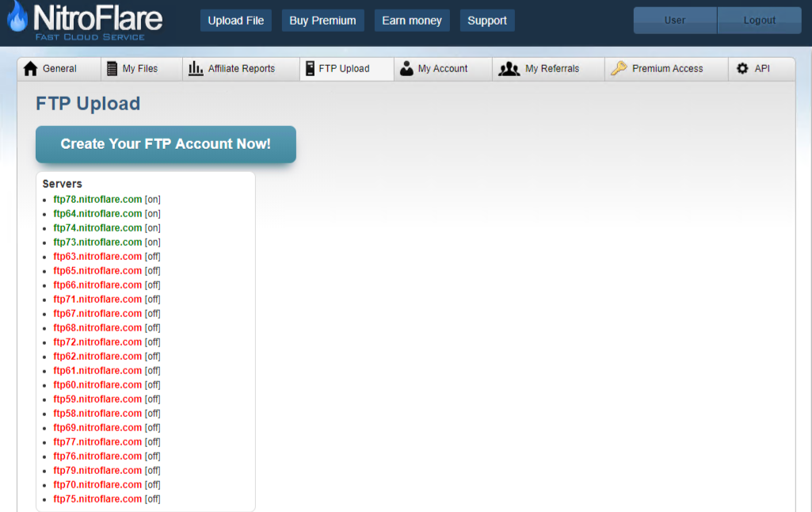Click the group icon for My Referrals
The width and height of the screenshot is (812, 512).
(509, 69)
